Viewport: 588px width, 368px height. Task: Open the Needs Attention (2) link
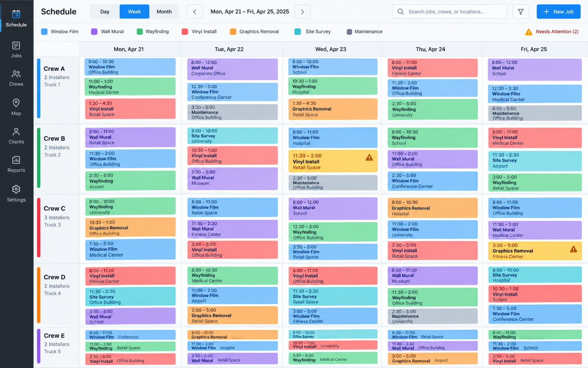pyautogui.click(x=552, y=32)
